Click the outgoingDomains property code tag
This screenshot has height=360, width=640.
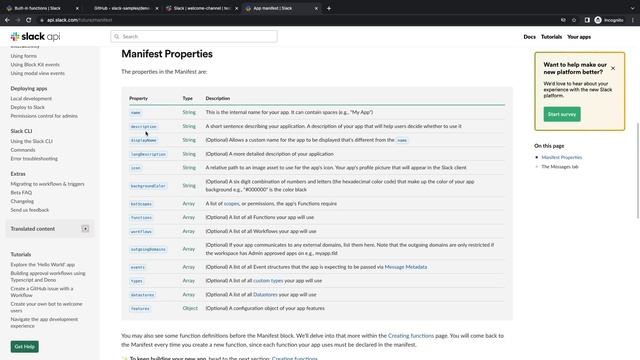click(x=148, y=249)
